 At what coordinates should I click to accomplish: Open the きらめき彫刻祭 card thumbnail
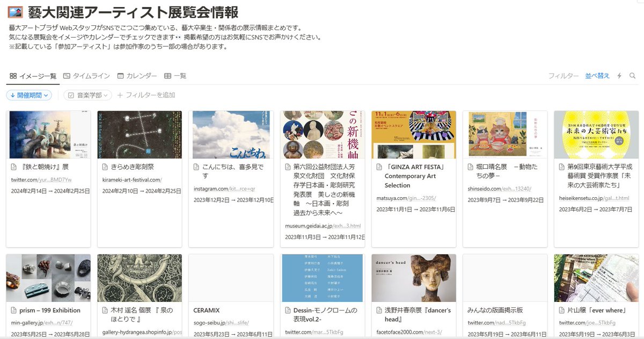[140, 135]
